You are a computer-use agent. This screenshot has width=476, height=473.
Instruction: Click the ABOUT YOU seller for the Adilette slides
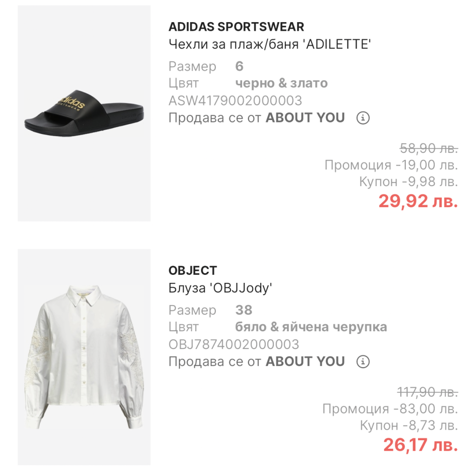pyautogui.click(x=305, y=118)
